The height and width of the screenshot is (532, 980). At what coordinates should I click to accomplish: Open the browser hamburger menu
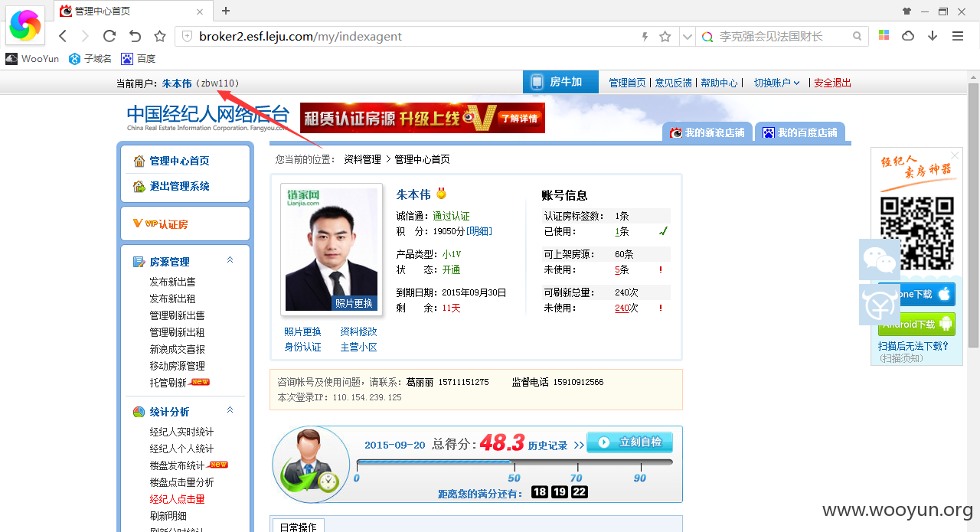click(958, 36)
